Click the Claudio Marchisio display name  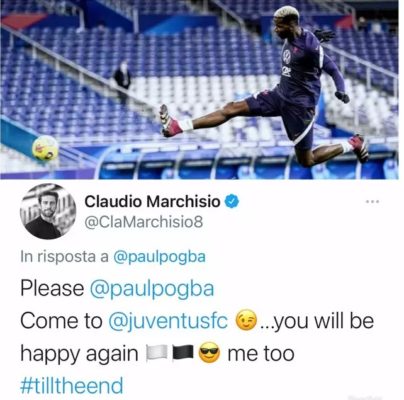(x=152, y=201)
